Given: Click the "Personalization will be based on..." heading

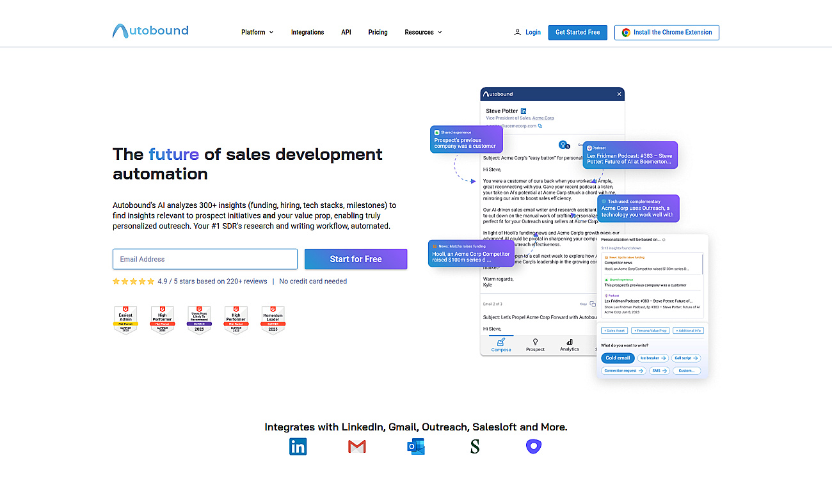Looking at the screenshot, I should point(632,240).
